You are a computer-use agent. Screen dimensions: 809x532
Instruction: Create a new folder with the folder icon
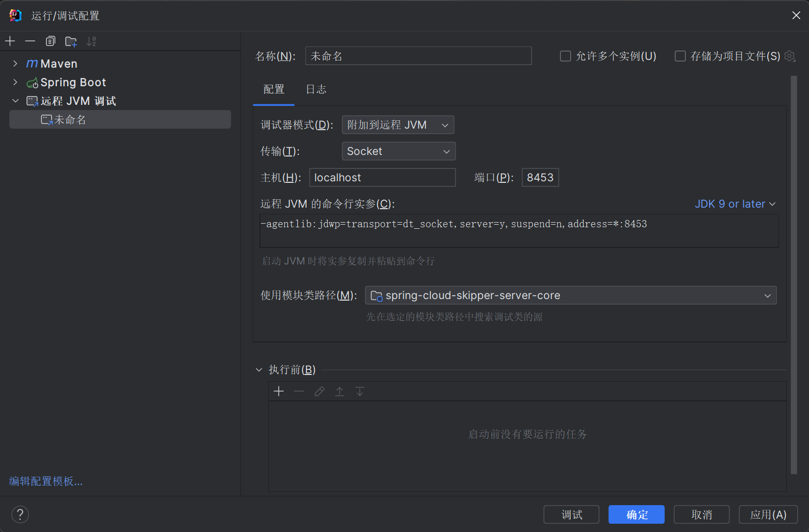71,41
